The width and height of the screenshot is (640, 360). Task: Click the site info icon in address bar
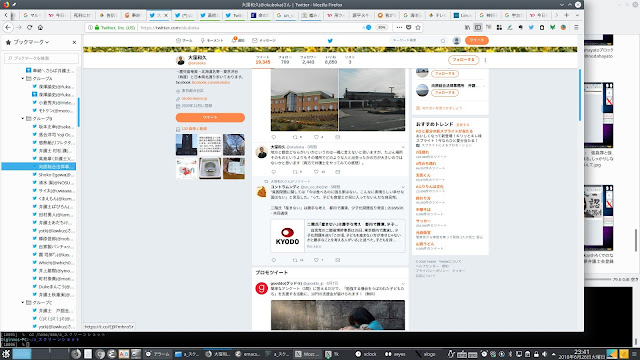coord(90,27)
